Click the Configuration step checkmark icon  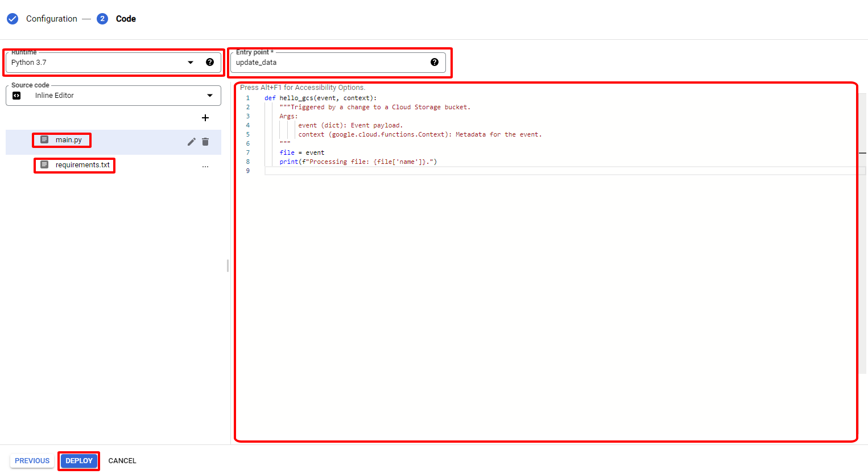(13, 19)
